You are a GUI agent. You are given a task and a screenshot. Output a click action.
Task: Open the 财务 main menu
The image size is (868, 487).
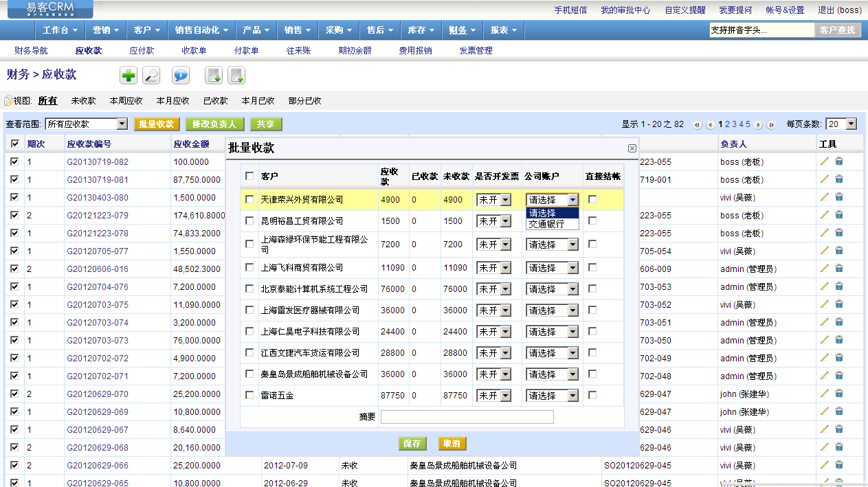coord(462,30)
